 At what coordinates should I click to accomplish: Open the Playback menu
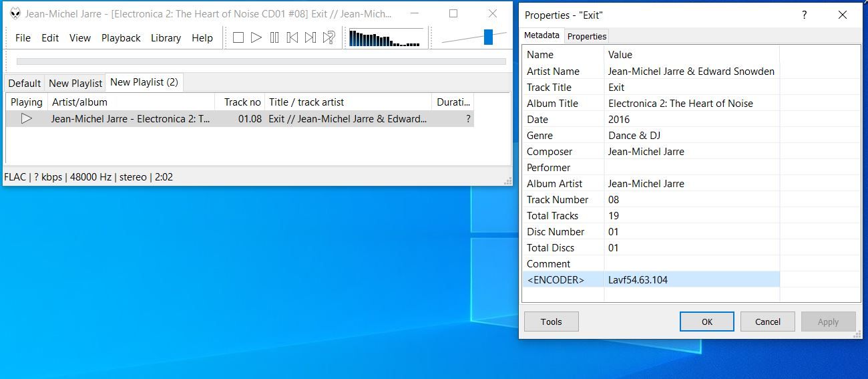point(121,38)
